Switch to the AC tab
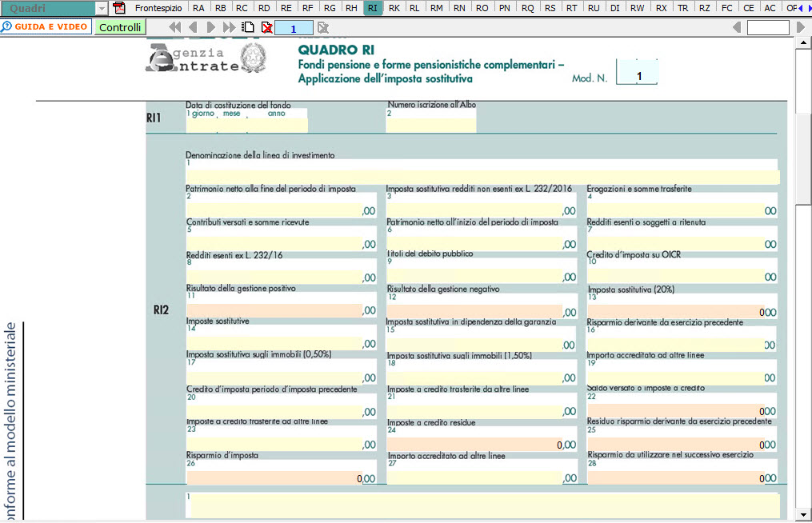This screenshot has width=812, height=523. (x=770, y=8)
